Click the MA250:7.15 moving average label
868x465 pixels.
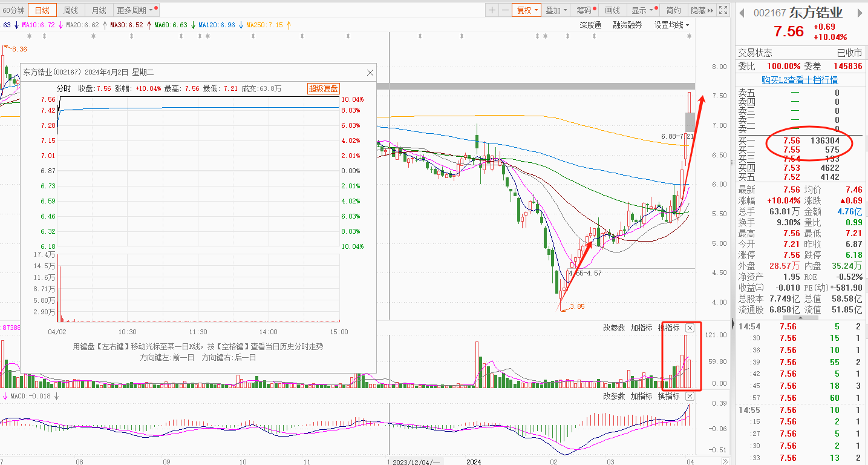click(x=264, y=25)
